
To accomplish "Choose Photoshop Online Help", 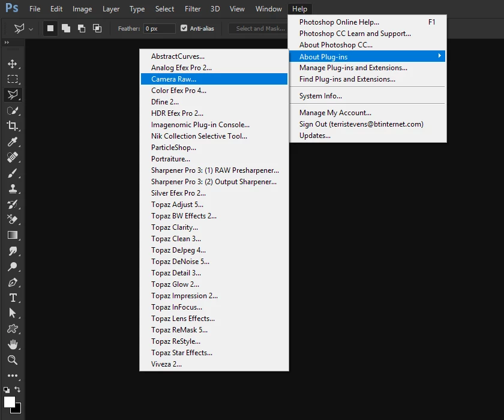I will (367, 22).
